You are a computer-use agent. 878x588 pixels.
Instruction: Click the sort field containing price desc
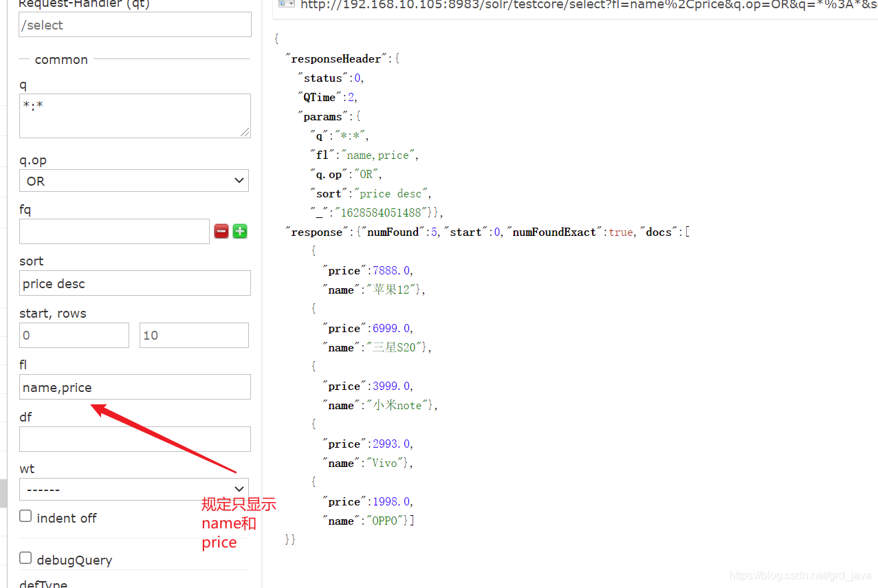point(135,283)
